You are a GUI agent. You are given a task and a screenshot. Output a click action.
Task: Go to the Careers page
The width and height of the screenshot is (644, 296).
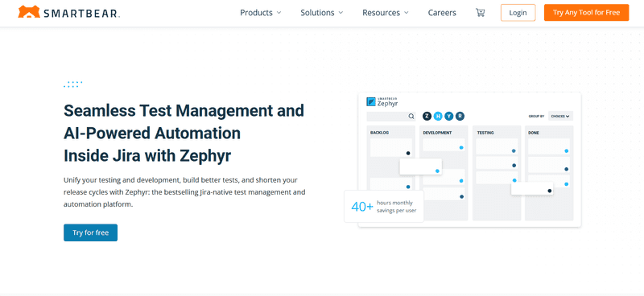coord(442,13)
